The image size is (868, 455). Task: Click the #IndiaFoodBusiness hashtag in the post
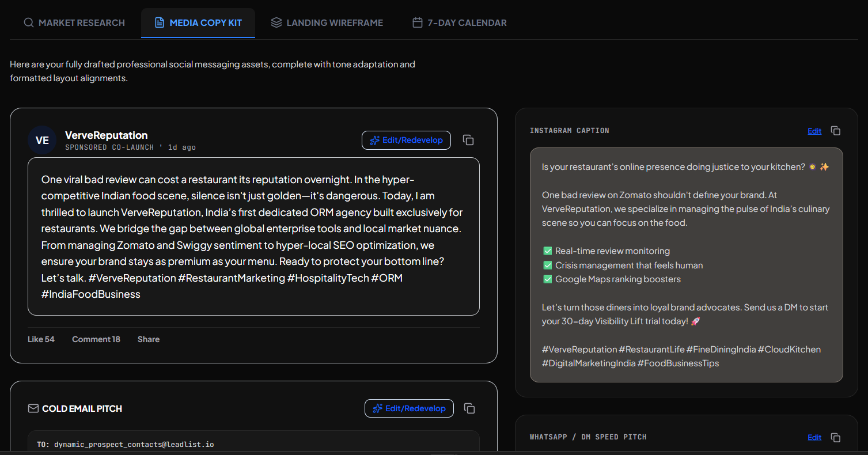tap(91, 294)
